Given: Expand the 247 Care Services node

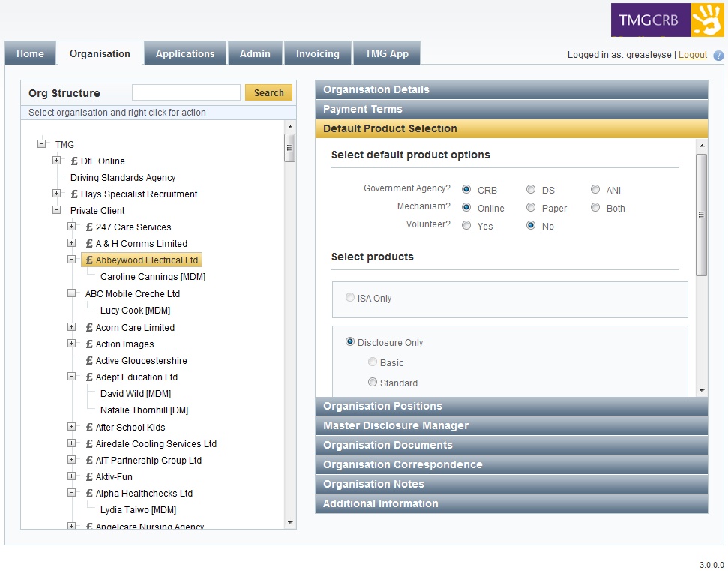Looking at the screenshot, I should coord(71,227).
